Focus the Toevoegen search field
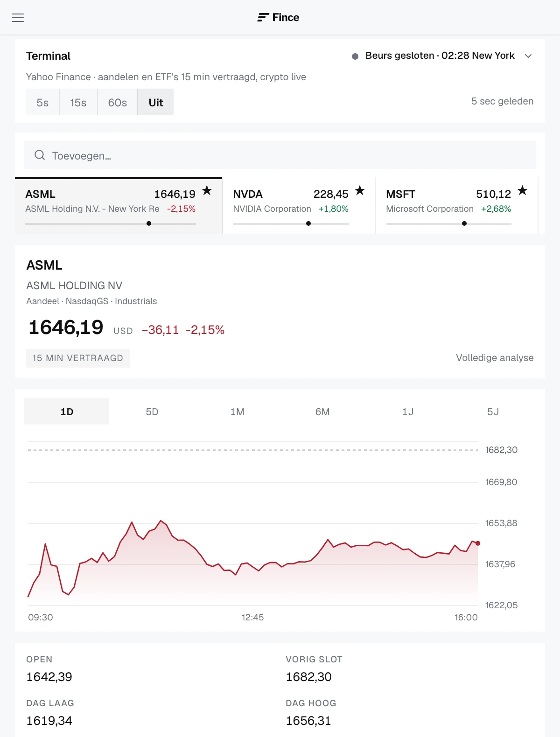The width and height of the screenshot is (560, 737). (x=280, y=155)
